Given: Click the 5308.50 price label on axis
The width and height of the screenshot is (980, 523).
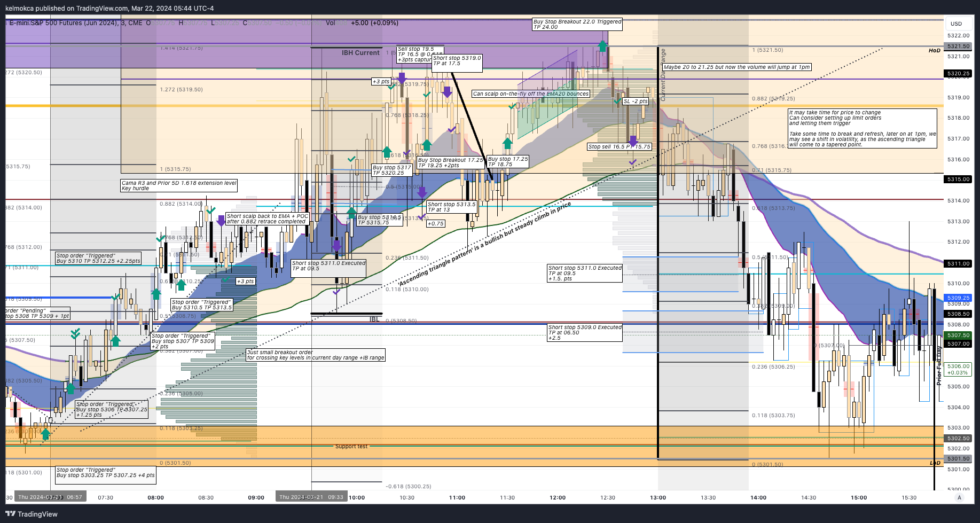Looking at the screenshot, I should (959, 314).
